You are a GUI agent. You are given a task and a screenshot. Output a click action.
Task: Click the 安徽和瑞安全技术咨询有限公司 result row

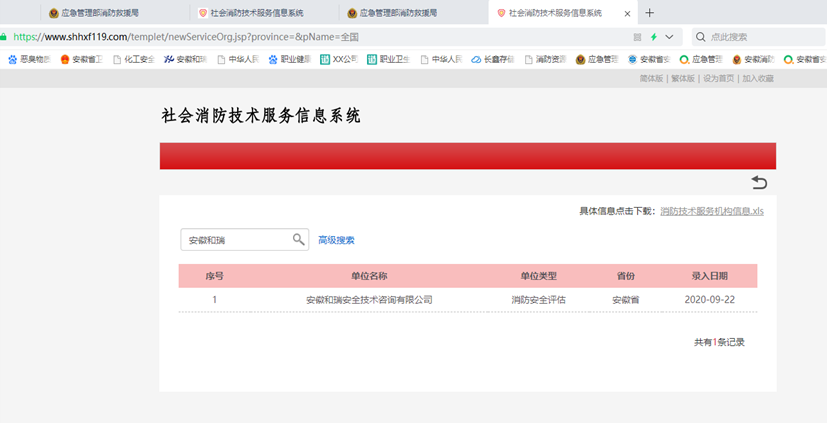click(369, 299)
